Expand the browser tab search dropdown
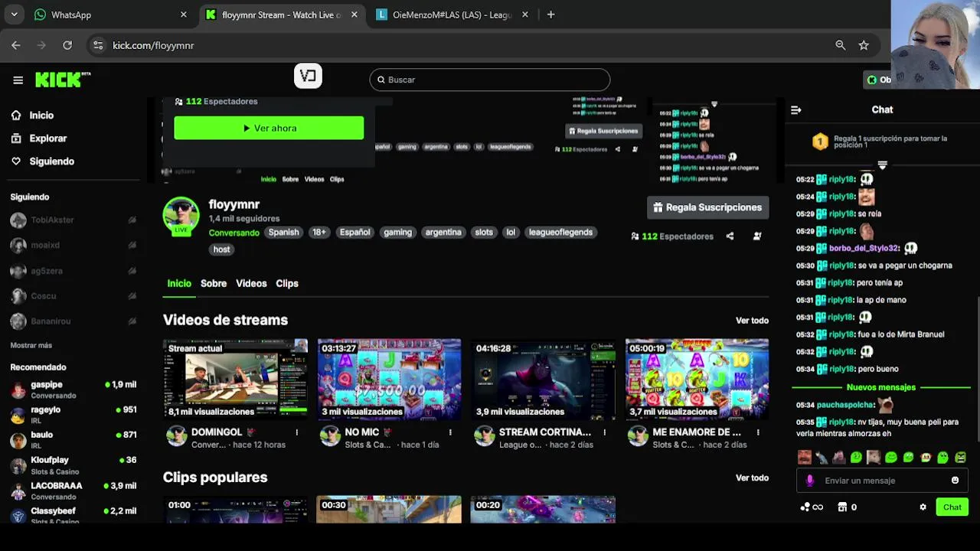The width and height of the screenshot is (980, 551). [14, 15]
